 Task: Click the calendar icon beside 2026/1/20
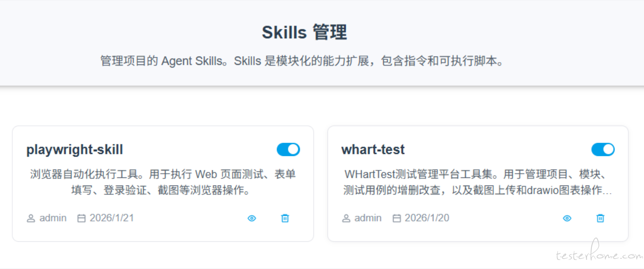397,218
